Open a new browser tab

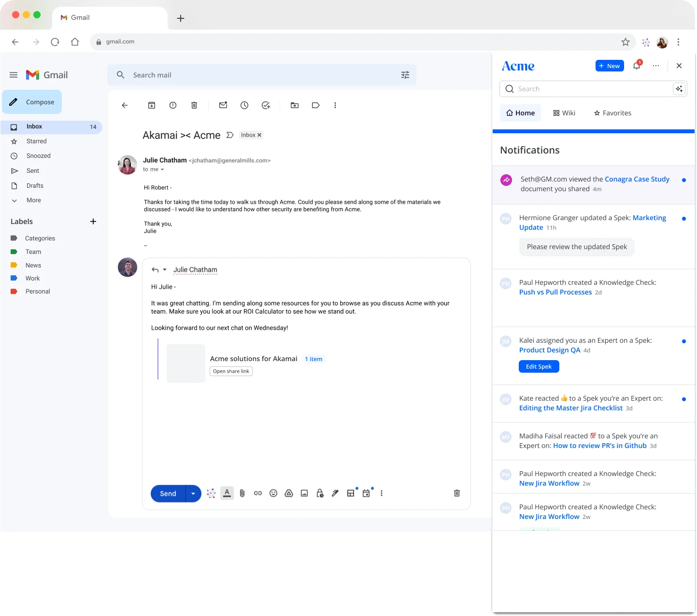click(x=181, y=18)
